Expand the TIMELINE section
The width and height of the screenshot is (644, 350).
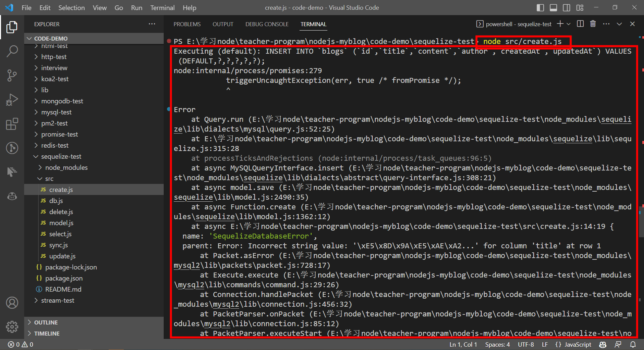pyautogui.click(x=94, y=334)
